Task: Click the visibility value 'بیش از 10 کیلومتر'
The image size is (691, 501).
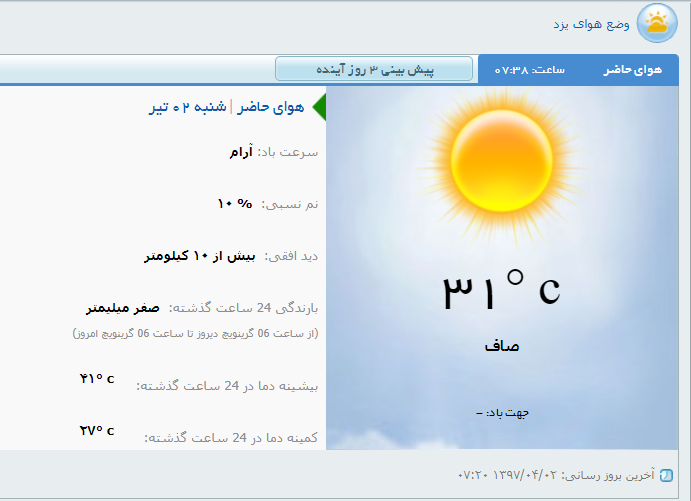Action: point(200,256)
